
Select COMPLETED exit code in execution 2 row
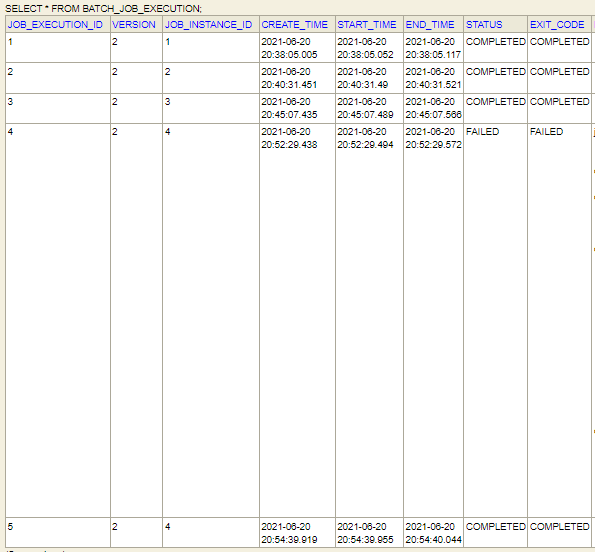coord(559,78)
